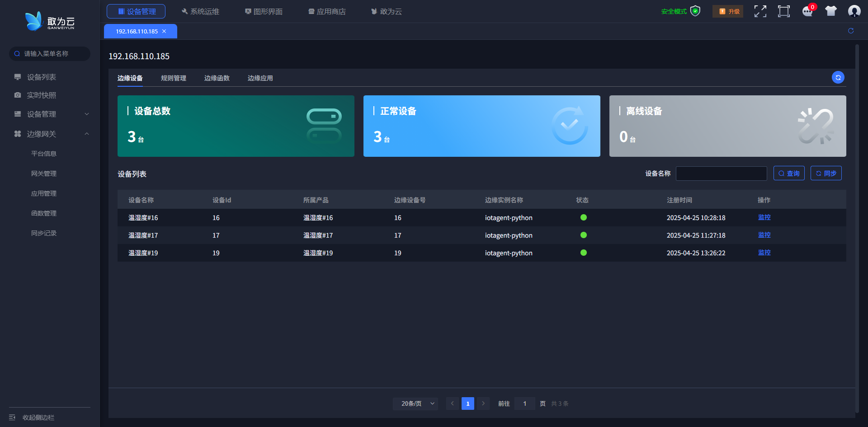This screenshot has height=427, width=868.
Task: Close the 192.168.110.185 tab
Action: [x=164, y=31]
